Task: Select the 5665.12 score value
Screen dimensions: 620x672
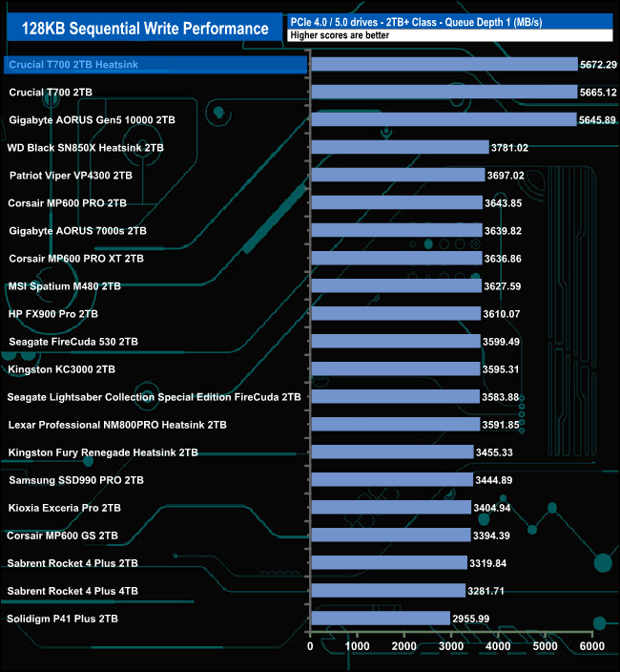Action: click(x=598, y=93)
